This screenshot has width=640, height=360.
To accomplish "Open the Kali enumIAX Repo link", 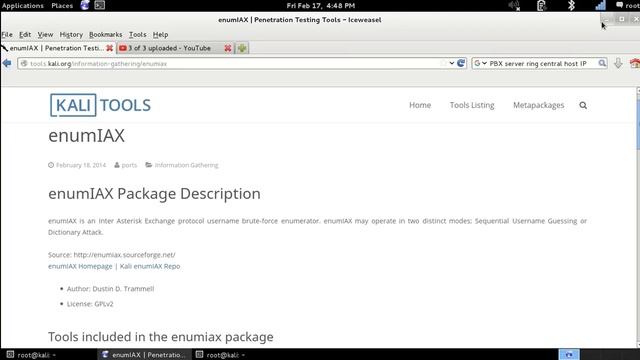I will pyautogui.click(x=150, y=266).
